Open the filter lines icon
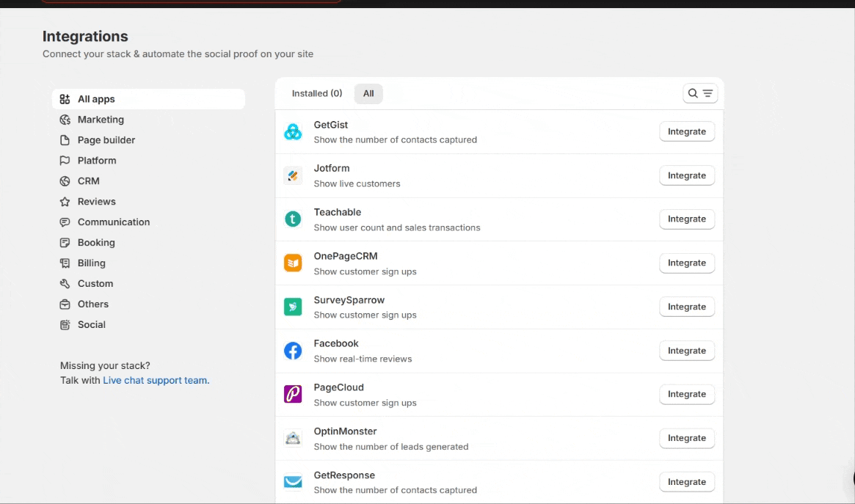Viewport: 855px width, 504px height. click(x=707, y=93)
